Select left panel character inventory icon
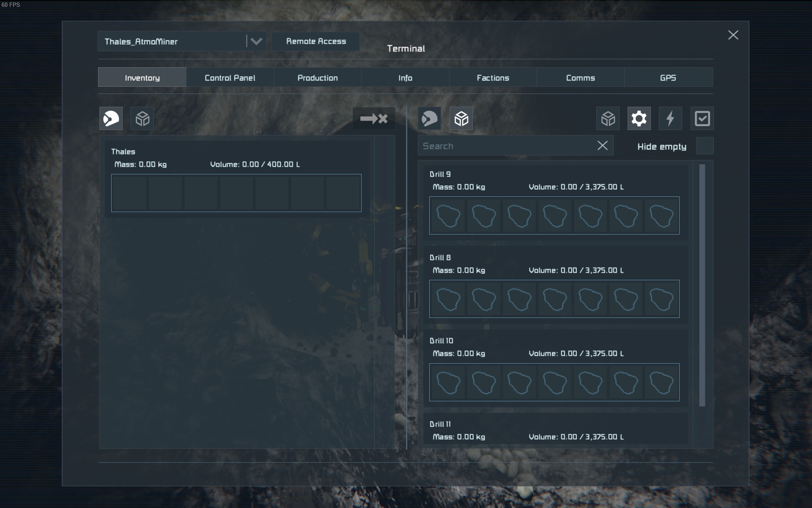Viewport: 812px width, 508px height. [111, 119]
